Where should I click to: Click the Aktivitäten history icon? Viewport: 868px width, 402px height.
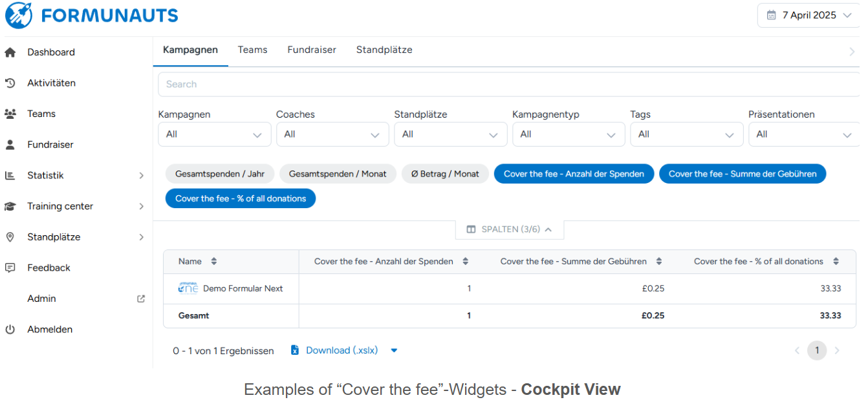[10, 83]
